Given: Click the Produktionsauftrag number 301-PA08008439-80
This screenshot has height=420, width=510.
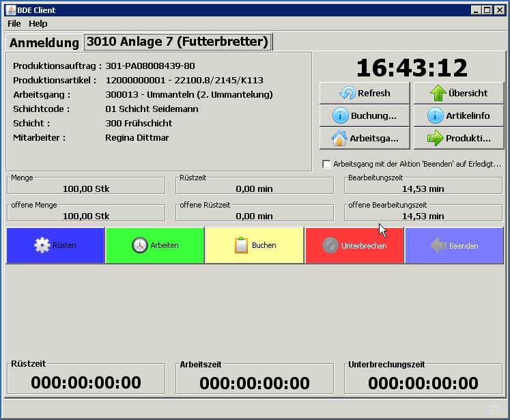Looking at the screenshot, I should pyautogui.click(x=150, y=66).
